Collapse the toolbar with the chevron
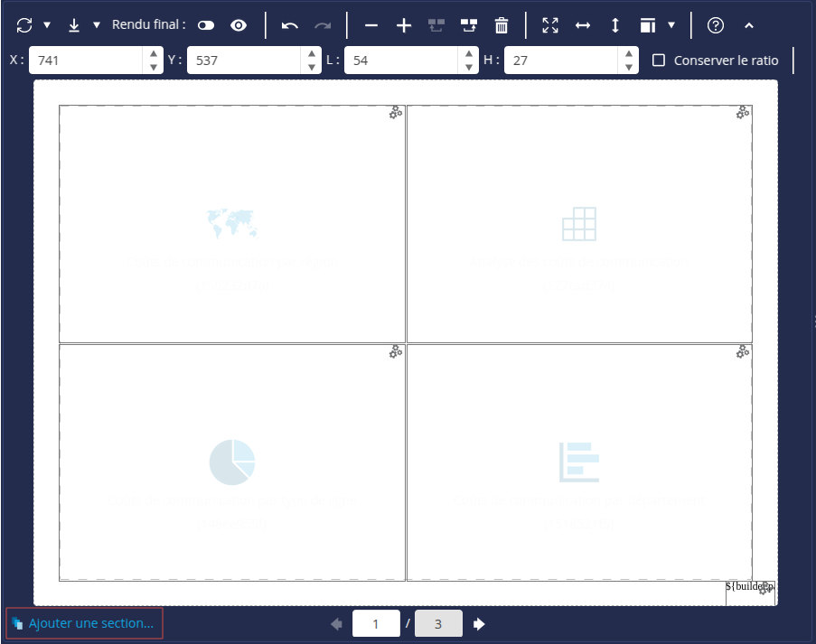The width and height of the screenshot is (816, 644). click(x=748, y=24)
